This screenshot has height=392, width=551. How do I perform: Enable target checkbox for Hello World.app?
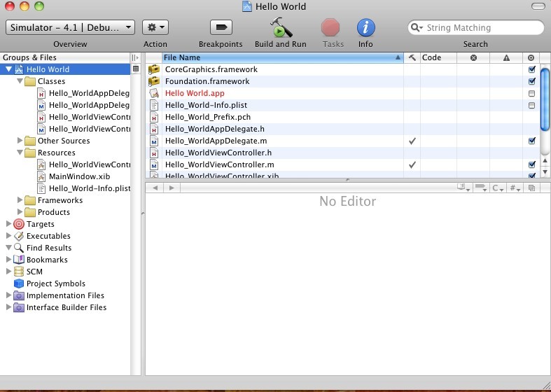pos(531,93)
